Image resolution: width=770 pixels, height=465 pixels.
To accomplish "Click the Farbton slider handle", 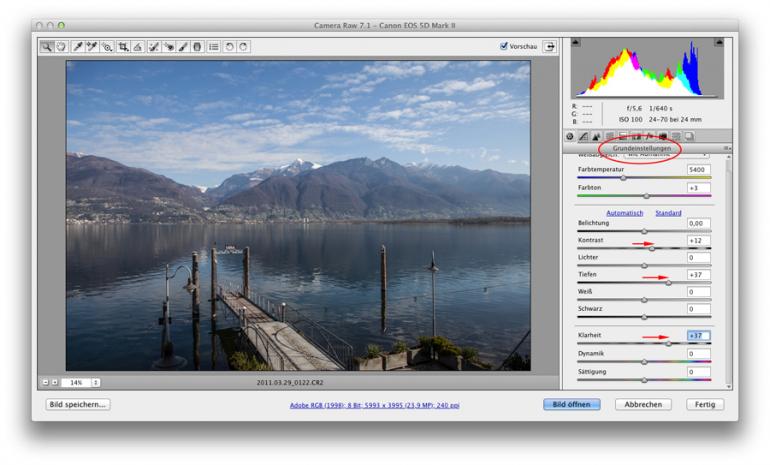I will tap(646, 196).
